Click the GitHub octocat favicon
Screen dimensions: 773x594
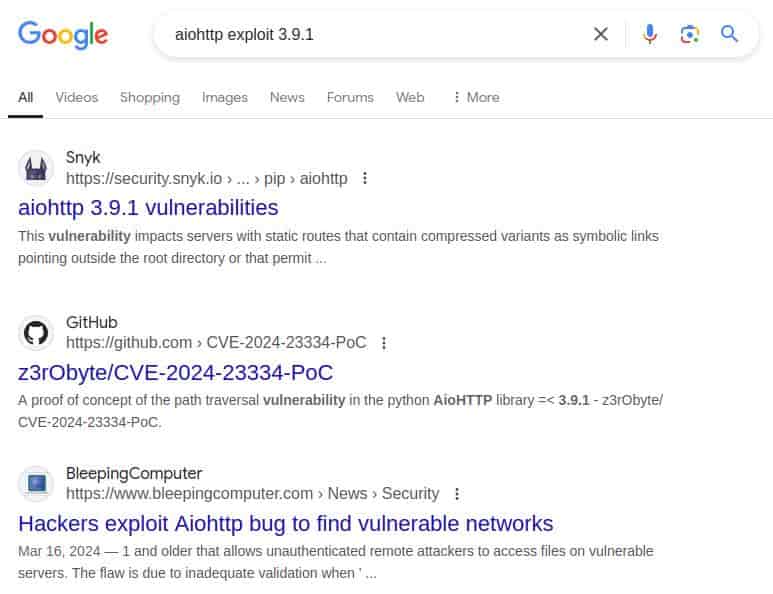pos(36,333)
